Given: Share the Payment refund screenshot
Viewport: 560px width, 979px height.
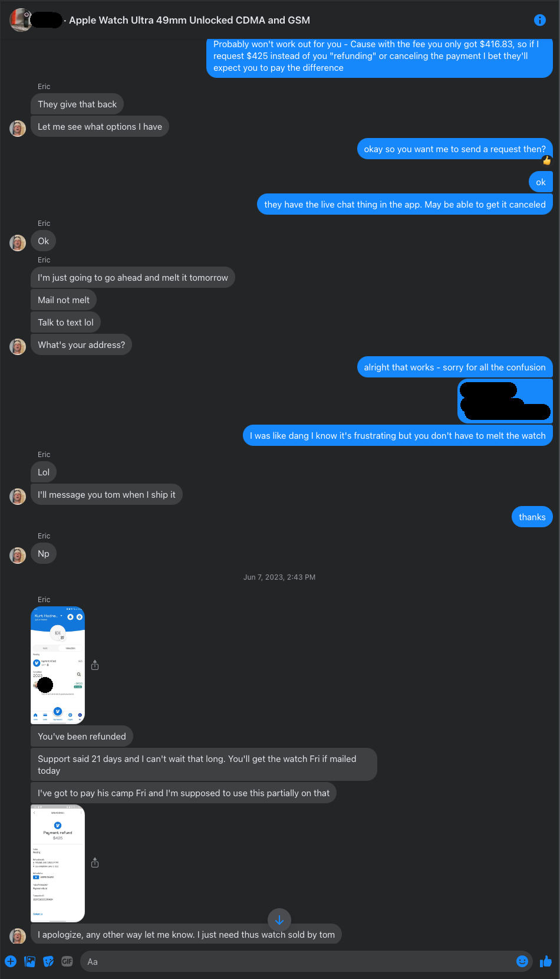Looking at the screenshot, I should (95, 863).
